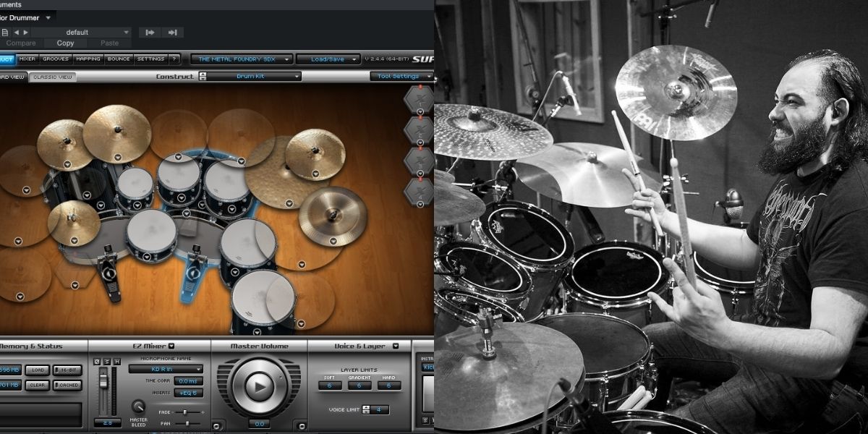Viewport: 868px width, 434px height.
Task: Click the CLEAR button in Memory & Status
Action: pos(38,385)
